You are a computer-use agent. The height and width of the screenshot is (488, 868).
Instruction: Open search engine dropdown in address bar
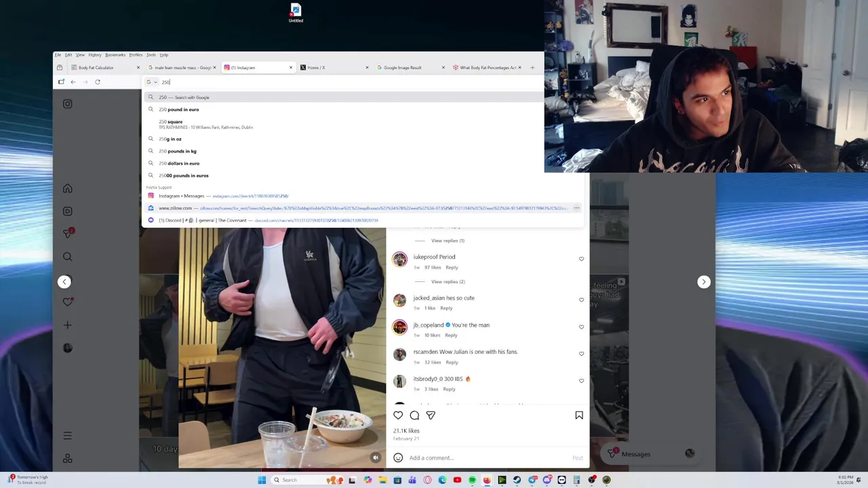[151, 82]
